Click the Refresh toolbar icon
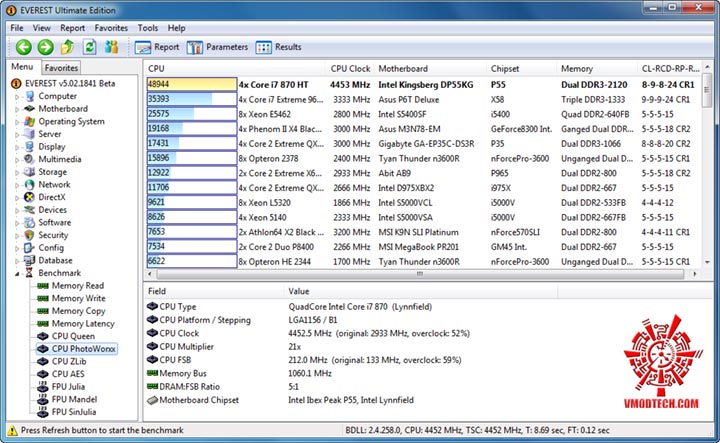 coord(90,47)
